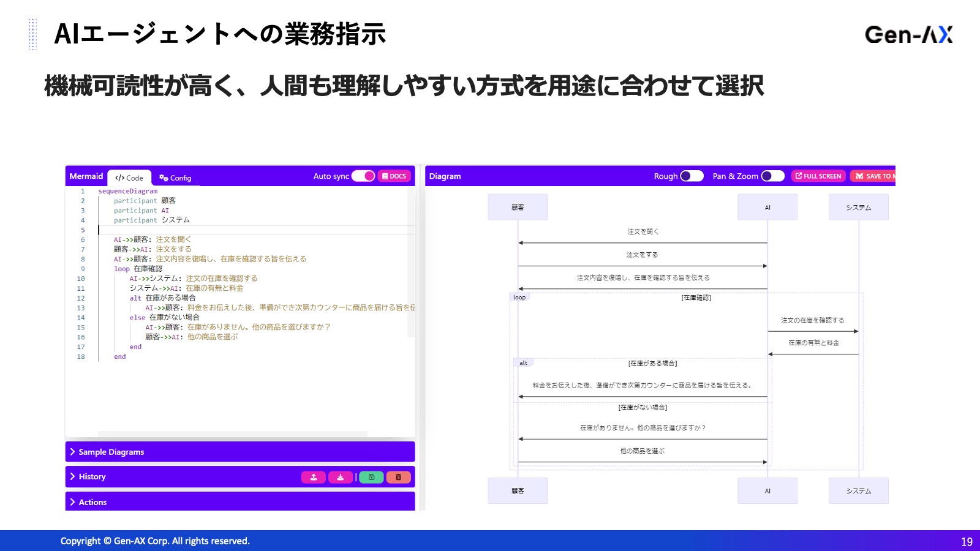The height and width of the screenshot is (551, 980).
Task: Switch to the Code tab
Action: (x=129, y=178)
